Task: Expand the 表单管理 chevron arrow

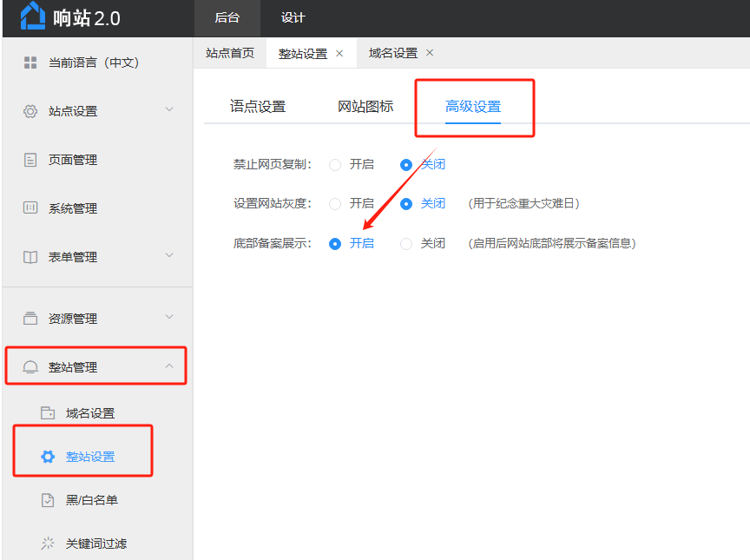Action: pos(169,255)
